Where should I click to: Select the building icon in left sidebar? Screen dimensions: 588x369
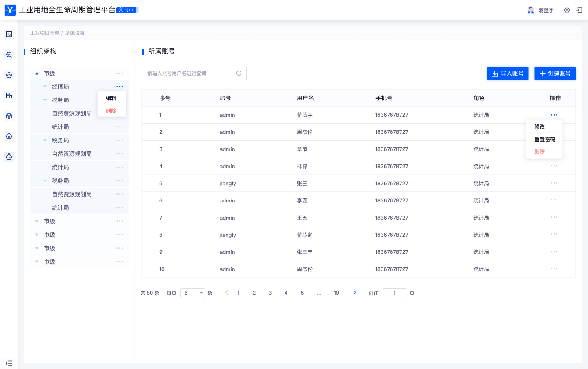pyautogui.click(x=9, y=96)
